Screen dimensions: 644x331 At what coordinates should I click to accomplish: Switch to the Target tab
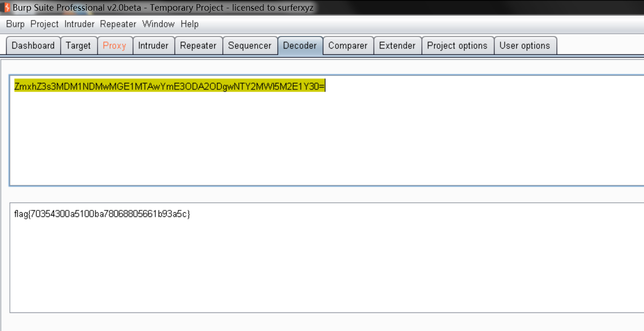click(x=78, y=45)
